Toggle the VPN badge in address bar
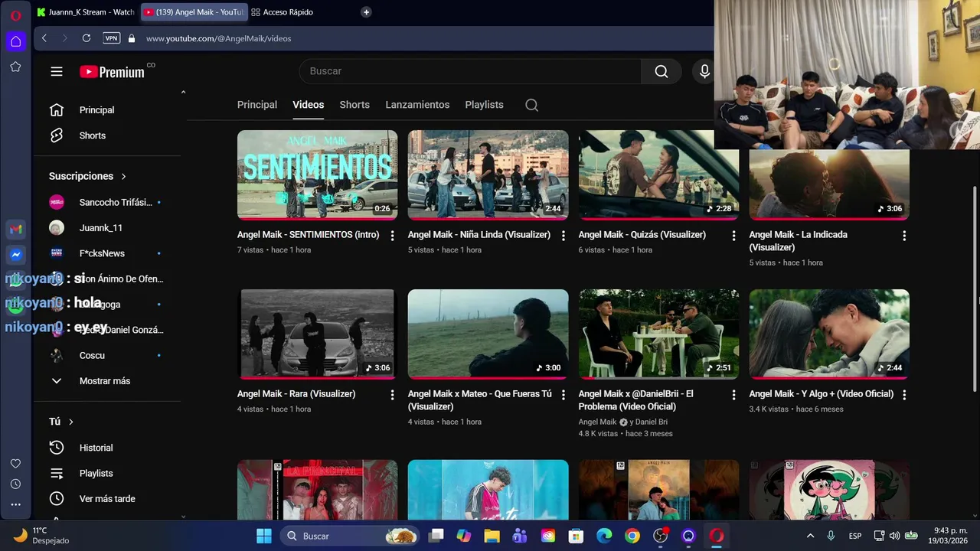980x551 pixels. pos(112,38)
